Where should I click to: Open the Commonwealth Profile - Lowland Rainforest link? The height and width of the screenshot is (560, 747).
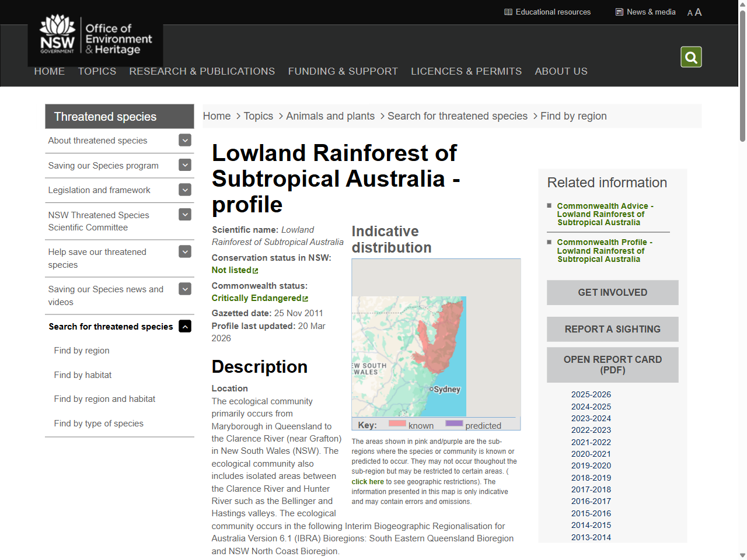(604, 251)
